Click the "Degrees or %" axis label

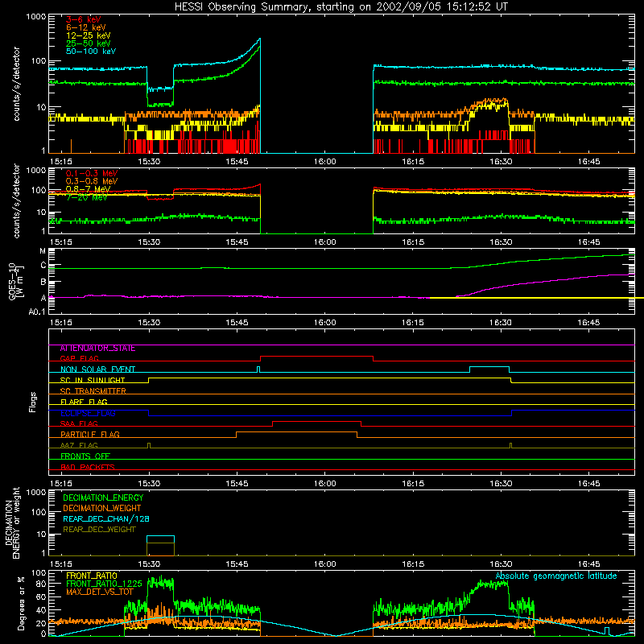tap(21, 603)
